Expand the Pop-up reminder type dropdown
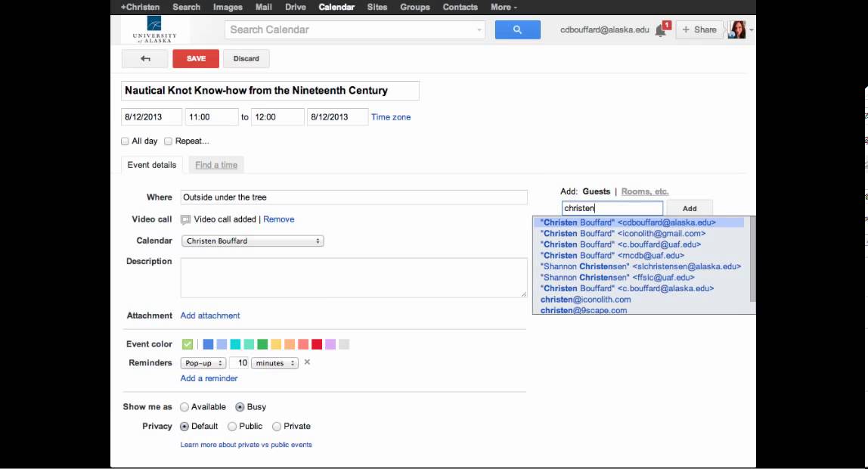Screen dimensions: 868x469 point(203,363)
